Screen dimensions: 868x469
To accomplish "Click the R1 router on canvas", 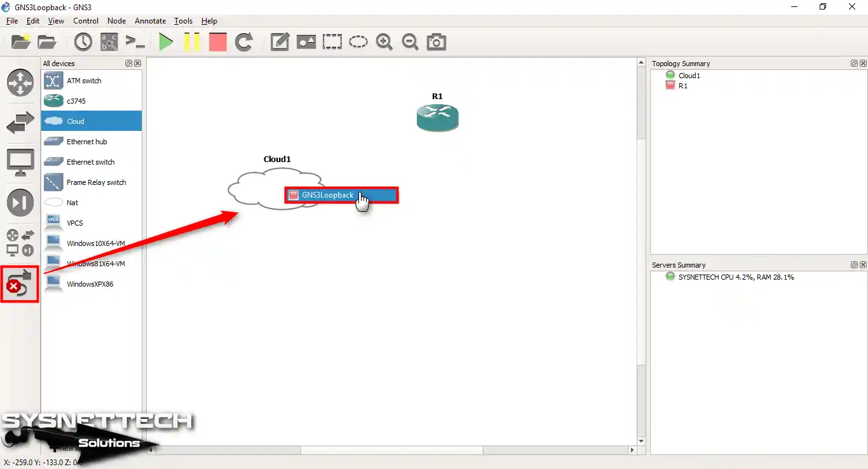I will tap(437, 118).
